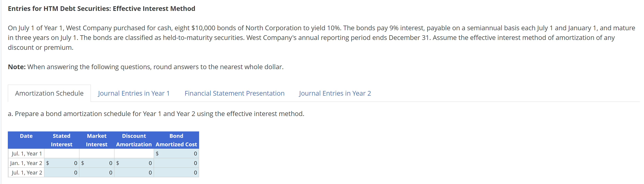Click the Market Interest cell for Jul. 1, Year 1
The width and height of the screenshot is (644, 184).
coord(96,153)
